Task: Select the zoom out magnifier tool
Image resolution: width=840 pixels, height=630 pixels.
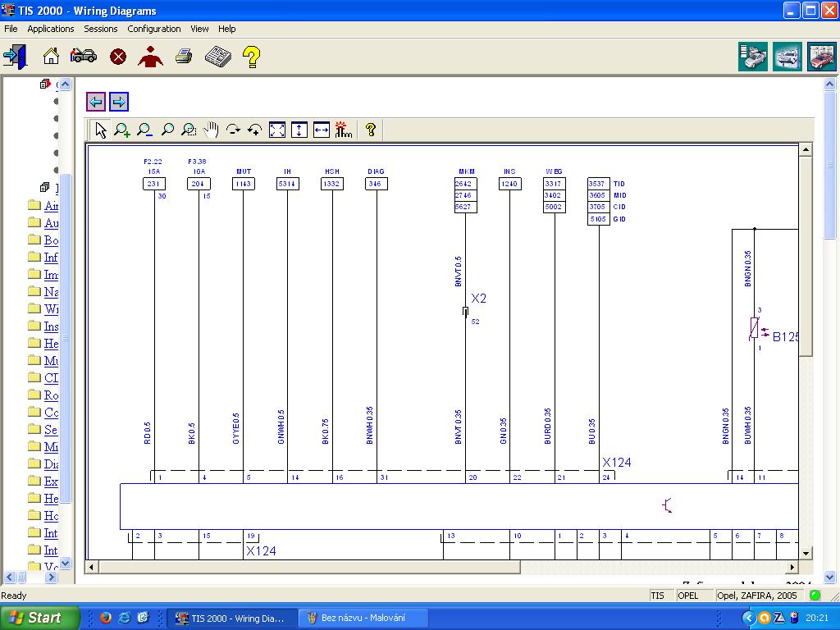Action: point(144,130)
